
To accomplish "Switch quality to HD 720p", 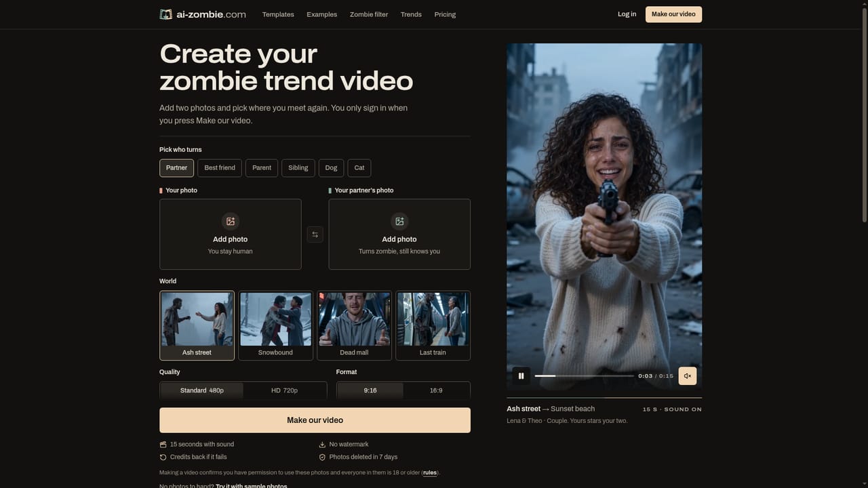I will point(285,390).
